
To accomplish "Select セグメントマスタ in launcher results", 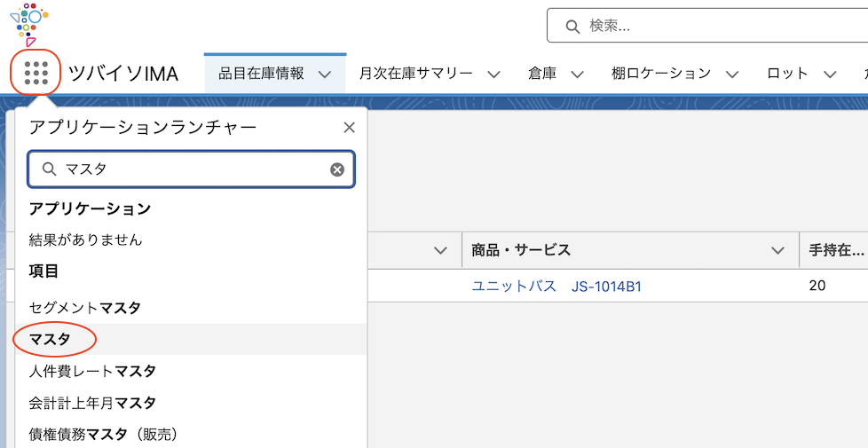I will (x=191, y=308).
